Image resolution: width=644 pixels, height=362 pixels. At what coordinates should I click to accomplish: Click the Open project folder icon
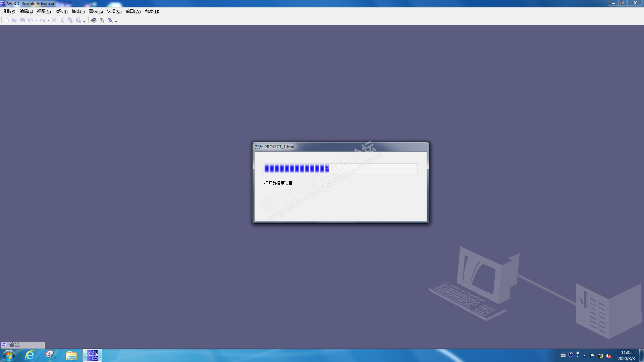[x=14, y=20]
